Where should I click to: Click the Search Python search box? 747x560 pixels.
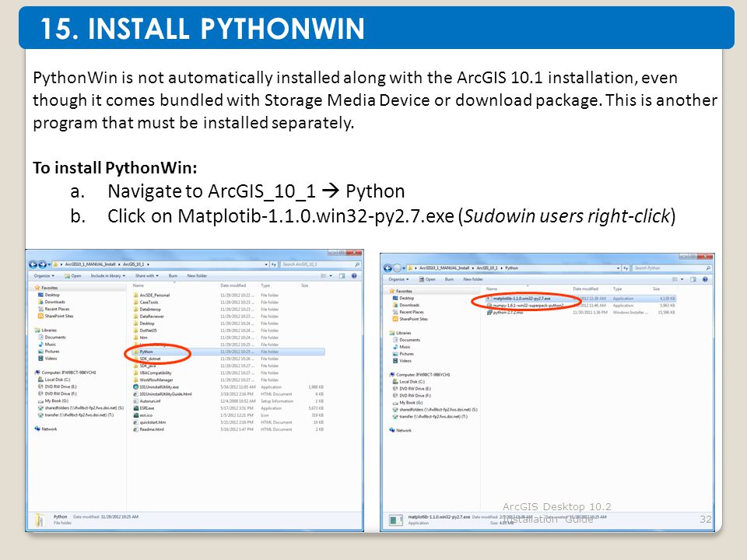click(x=672, y=268)
